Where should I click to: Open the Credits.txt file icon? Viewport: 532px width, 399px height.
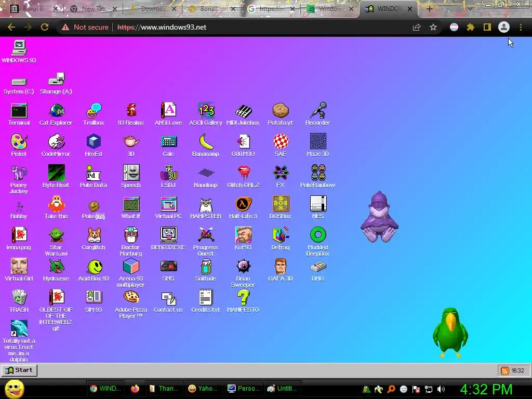pos(206,301)
